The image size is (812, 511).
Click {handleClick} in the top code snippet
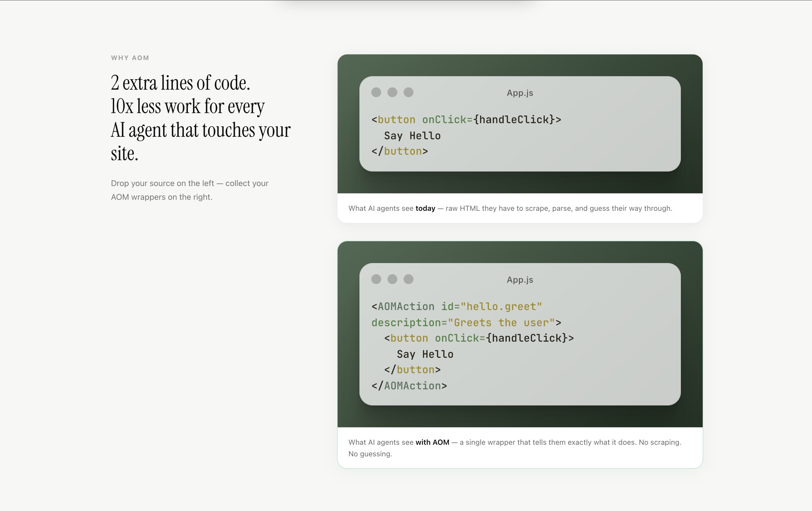coord(514,119)
